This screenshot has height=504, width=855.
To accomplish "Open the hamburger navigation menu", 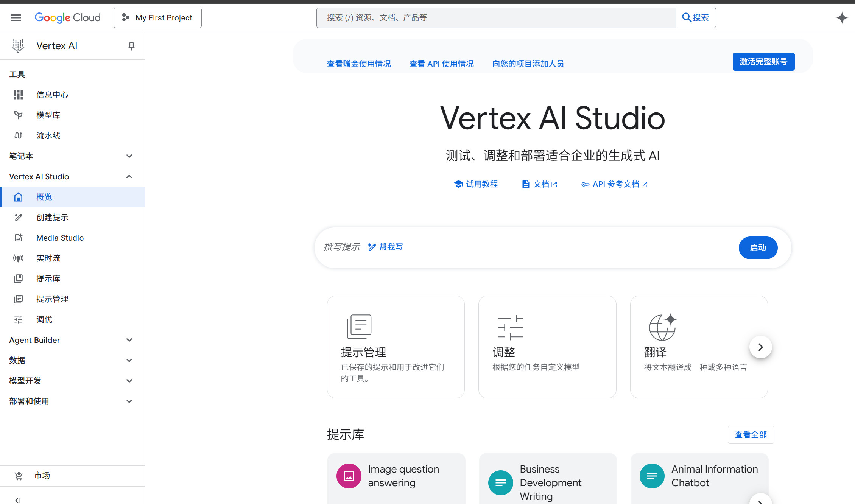I will (16, 18).
